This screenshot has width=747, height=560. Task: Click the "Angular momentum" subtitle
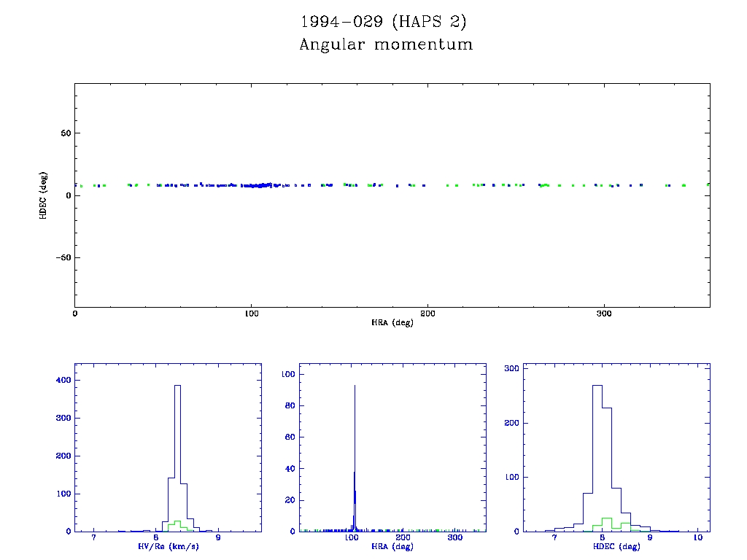386,45
